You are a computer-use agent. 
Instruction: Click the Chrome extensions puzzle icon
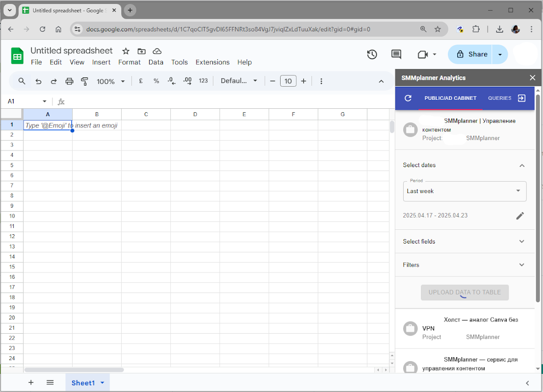(x=476, y=29)
